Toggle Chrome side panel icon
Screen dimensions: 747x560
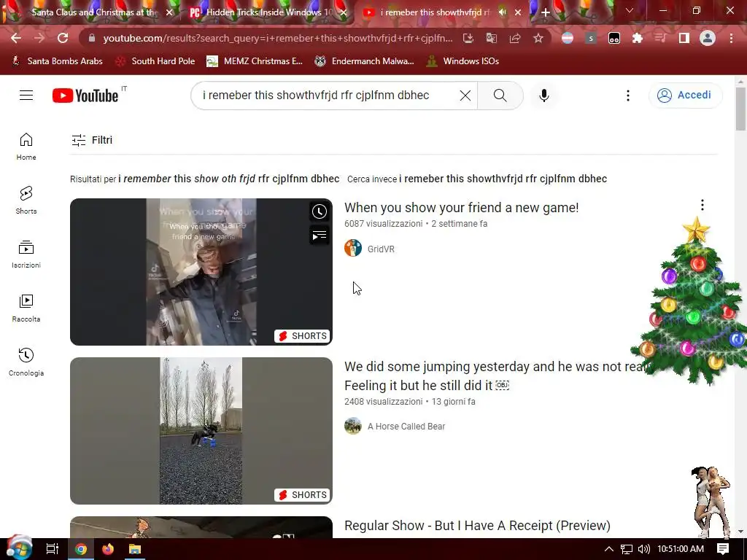coord(684,38)
